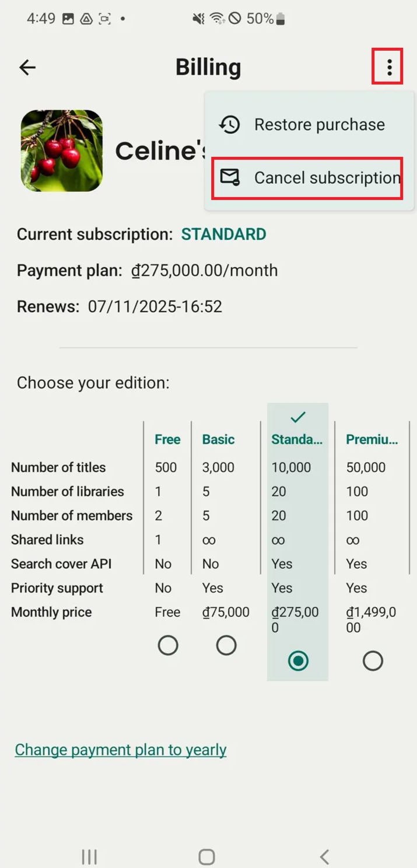Tap the Restore purchase clock icon
The width and height of the screenshot is (417, 868).
[x=229, y=124]
